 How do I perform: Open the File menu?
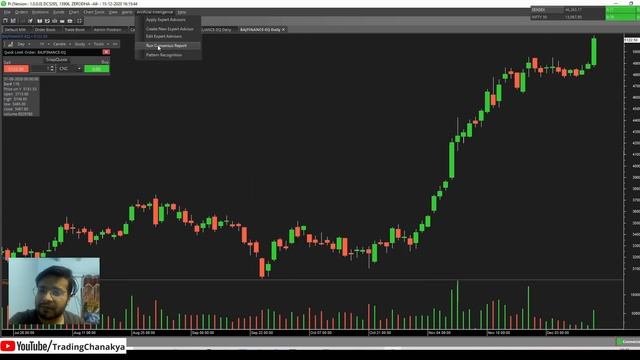point(7,12)
